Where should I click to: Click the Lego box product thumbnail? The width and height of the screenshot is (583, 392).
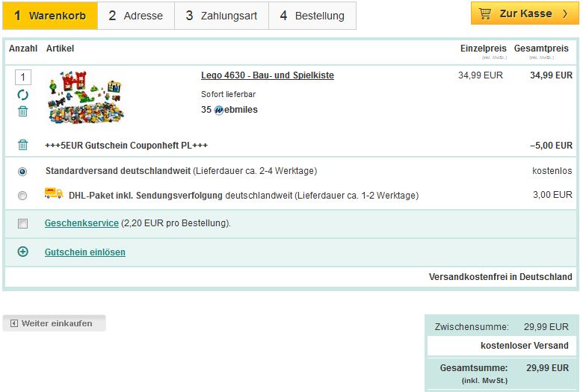coord(86,97)
